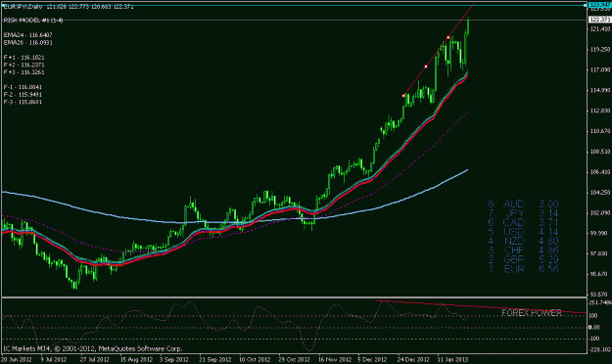
Task: Click the 15 Aug 2012 date label
Action: pos(136,359)
